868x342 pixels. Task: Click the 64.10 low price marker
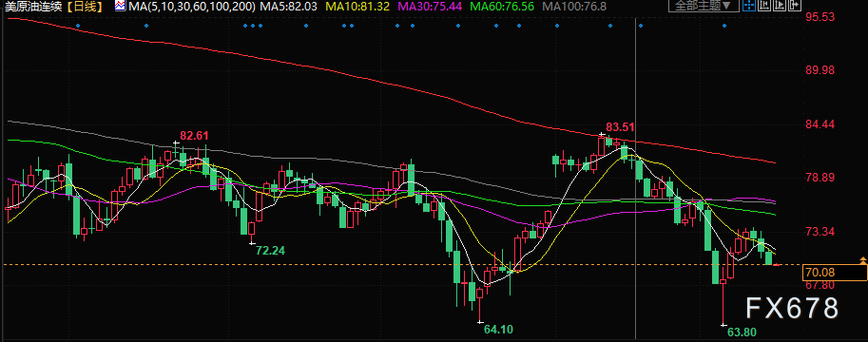pyautogui.click(x=498, y=330)
